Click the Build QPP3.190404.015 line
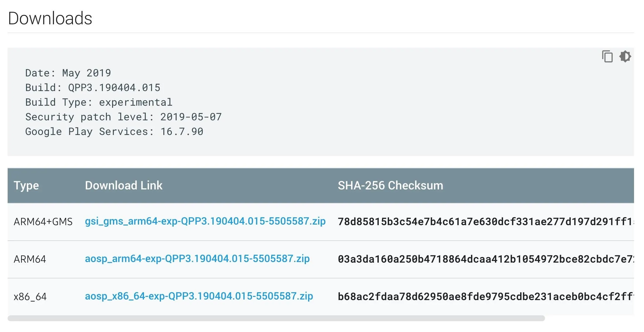 93,88
